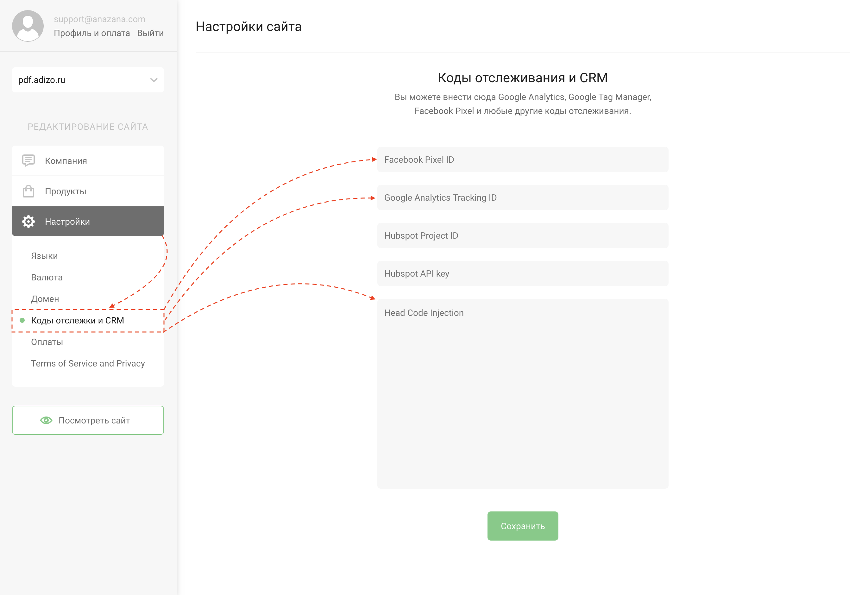
Task: Click the Hubspot API key field
Action: [x=523, y=273]
